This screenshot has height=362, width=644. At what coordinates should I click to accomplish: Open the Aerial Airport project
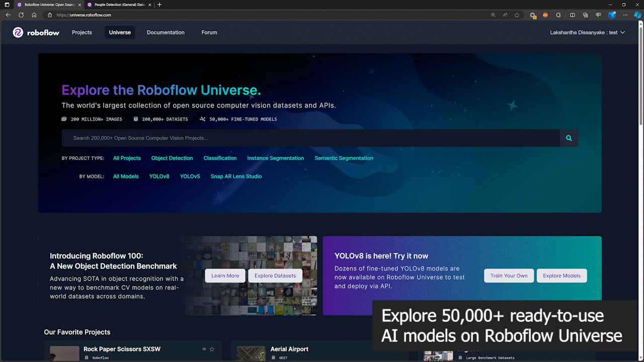click(289, 349)
